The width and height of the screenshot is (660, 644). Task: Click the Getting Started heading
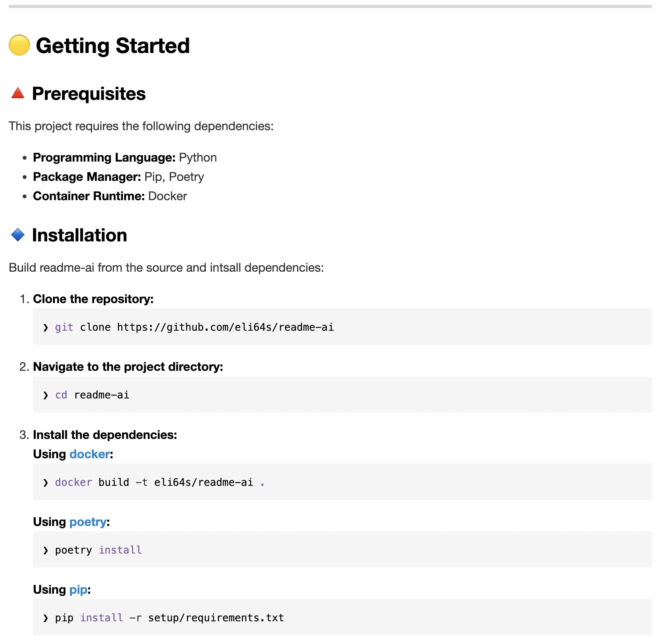113,46
